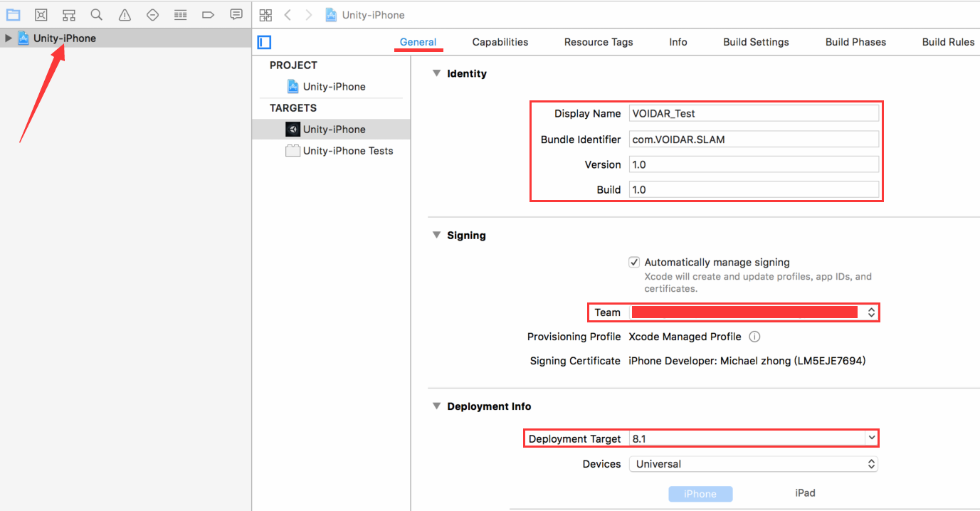Open the Project navigator folder icon
Image resolution: width=980 pixels, height=511 pixels.
pyautogui.click(x=13, y=14)
